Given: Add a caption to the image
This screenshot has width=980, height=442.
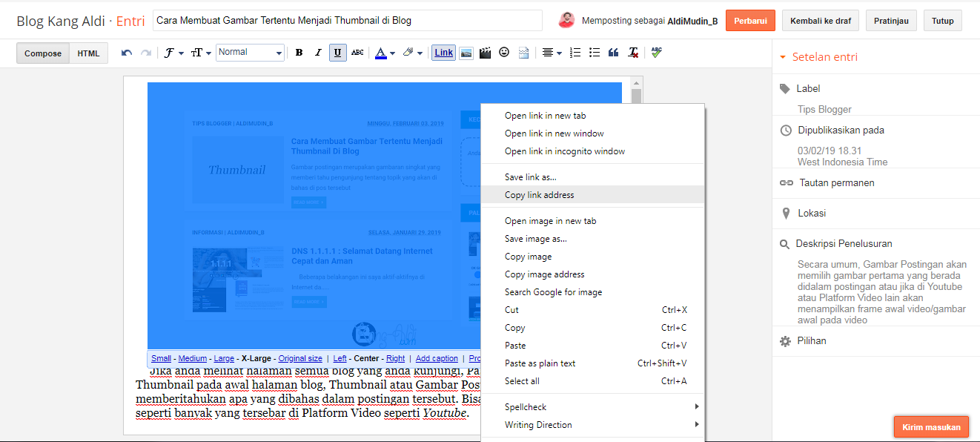Looking at the screenshot, I should tap(436, 357).
